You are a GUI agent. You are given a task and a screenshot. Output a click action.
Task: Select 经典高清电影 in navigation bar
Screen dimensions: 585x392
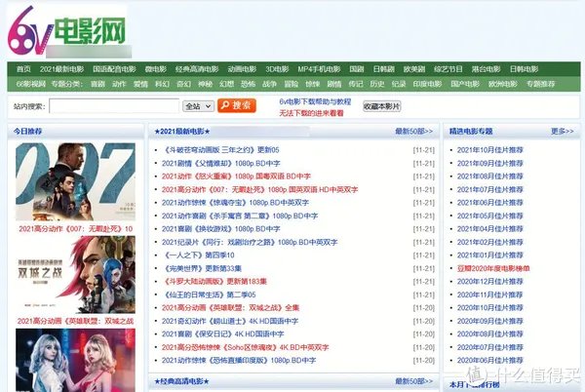197,69
